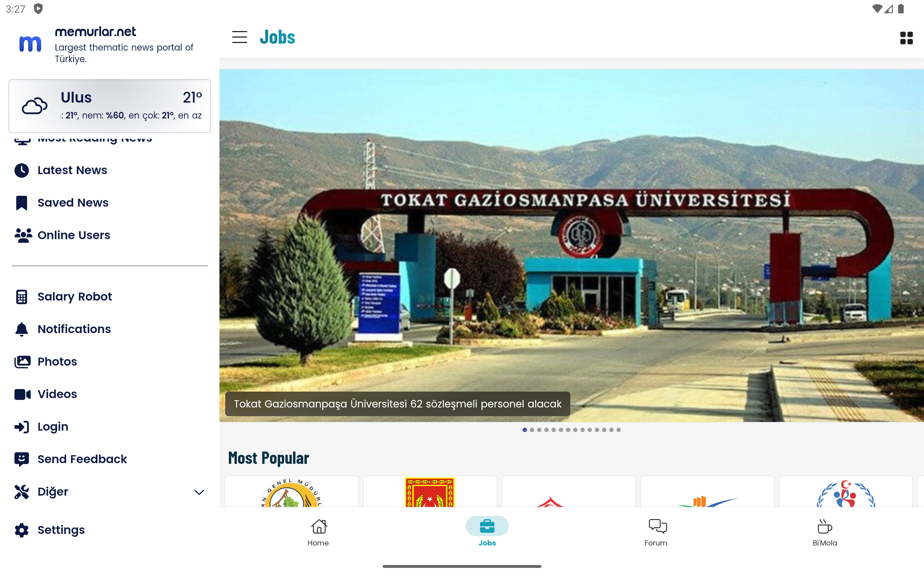Click the bell icon beside Notifications

(22, 329)
